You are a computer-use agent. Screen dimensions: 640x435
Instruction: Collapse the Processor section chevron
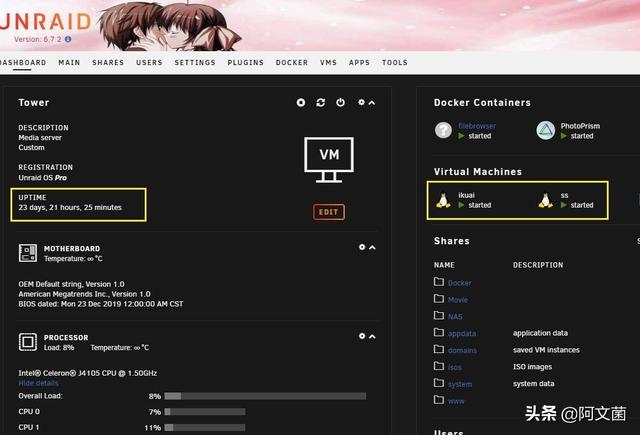click(372, 336)
